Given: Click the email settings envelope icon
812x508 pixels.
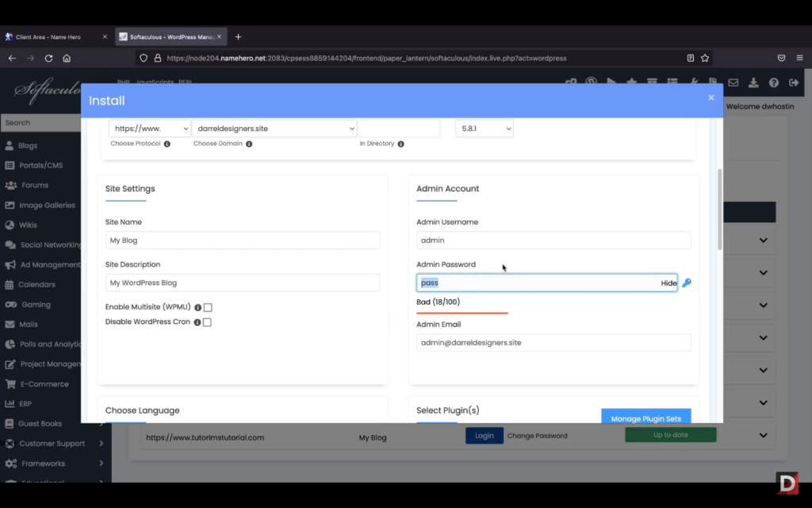Looking at the screenshot, I should click(x=733, y=83).
